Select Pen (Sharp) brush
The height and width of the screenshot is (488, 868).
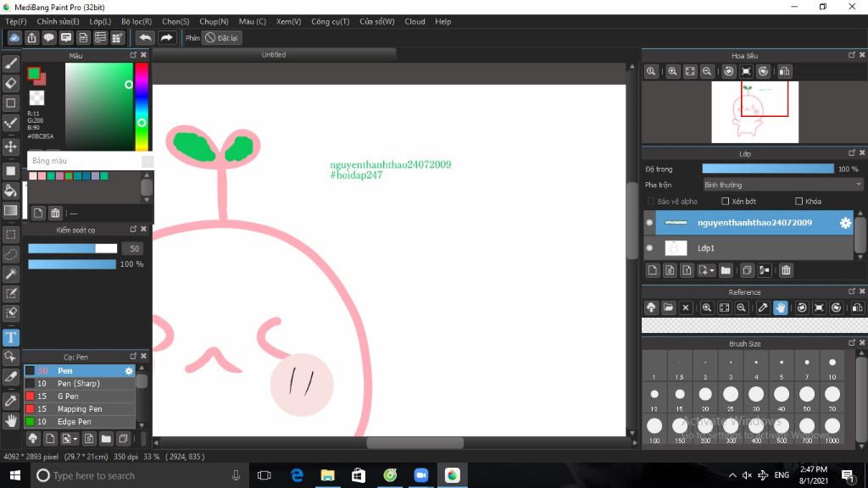(79, 384)
